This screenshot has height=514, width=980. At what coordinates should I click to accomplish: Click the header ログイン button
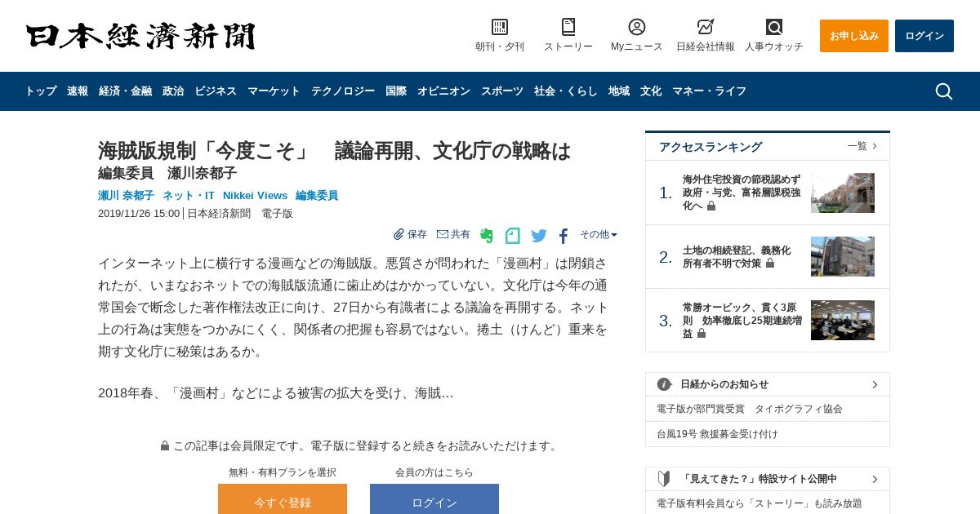[924, 36]
